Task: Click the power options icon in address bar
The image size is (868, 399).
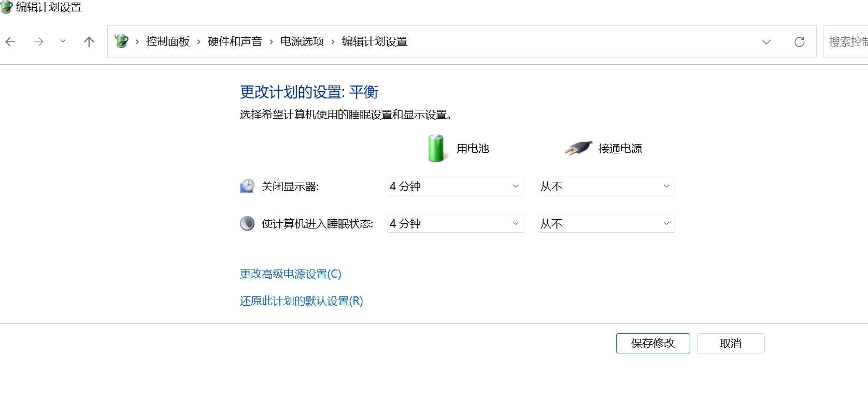Action: tap(122, 41)
